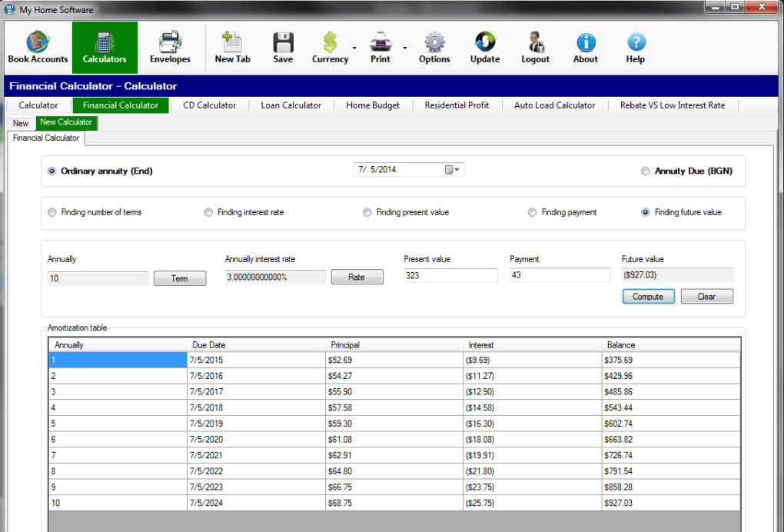Open the Currency tool
The height and width of the screenshot is (532, 784).
pyautogui.click(x=329, y=47)
